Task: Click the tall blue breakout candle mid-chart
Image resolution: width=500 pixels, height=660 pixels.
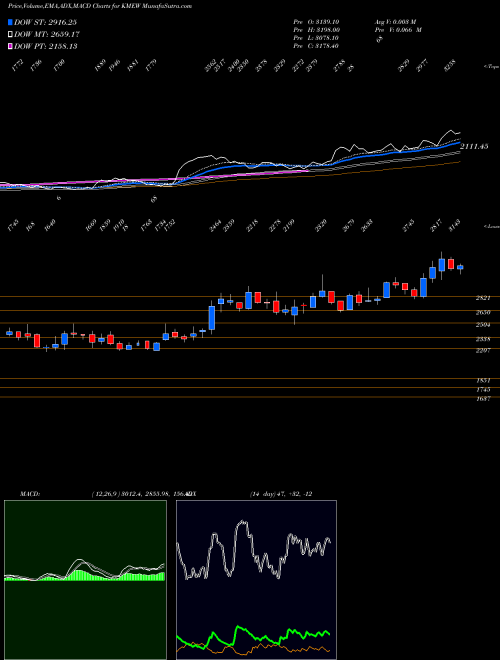Action: pyautogui.click(x=212, y=318)
